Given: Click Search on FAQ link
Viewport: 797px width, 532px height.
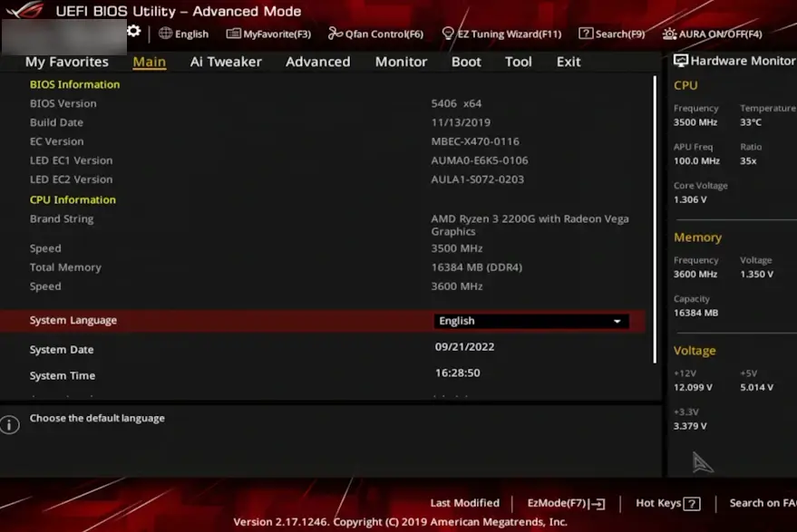Looking at the screenshot, I should (763, 503).
